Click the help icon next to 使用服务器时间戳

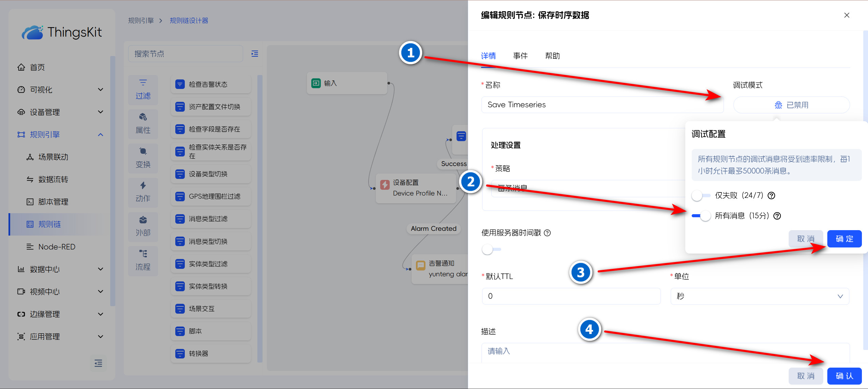coord(547,233)
